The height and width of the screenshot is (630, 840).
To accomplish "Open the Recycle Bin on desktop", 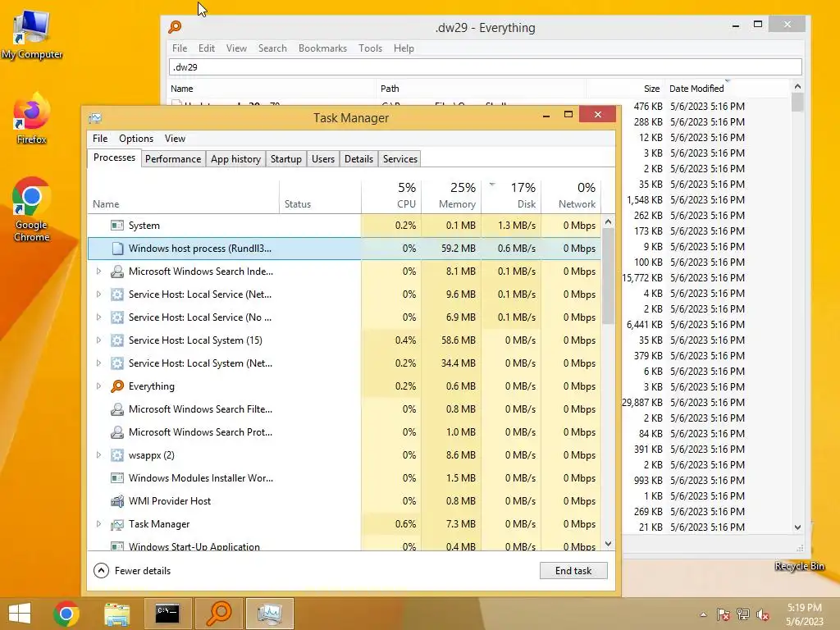I will (x=799, y=566).
